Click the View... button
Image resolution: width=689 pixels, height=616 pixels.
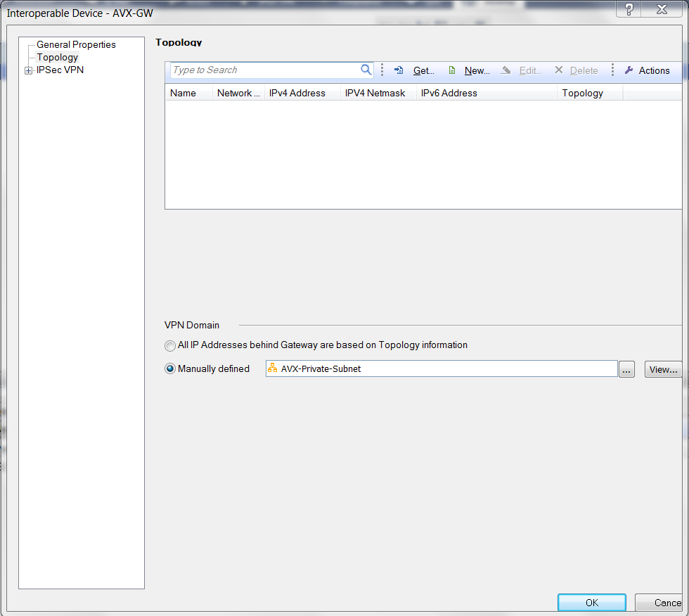[x=662, y=369]
